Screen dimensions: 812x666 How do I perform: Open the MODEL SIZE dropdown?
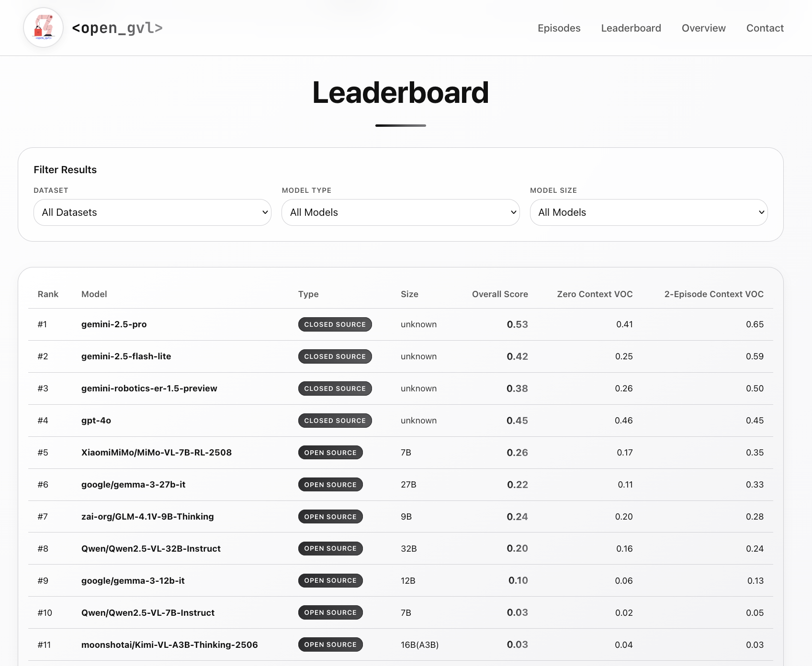click(648, 212)
